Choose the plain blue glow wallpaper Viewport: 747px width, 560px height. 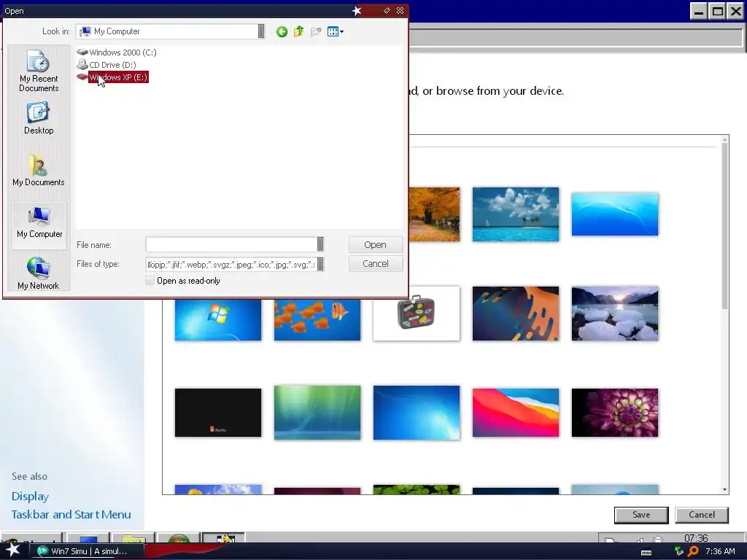(x=417, y=413)
